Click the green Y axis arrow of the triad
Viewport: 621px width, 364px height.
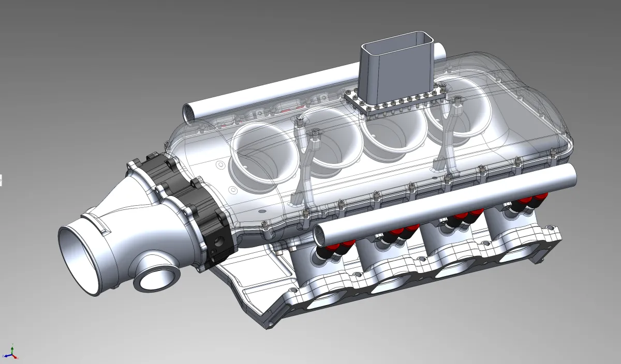[x=12, y=351]
